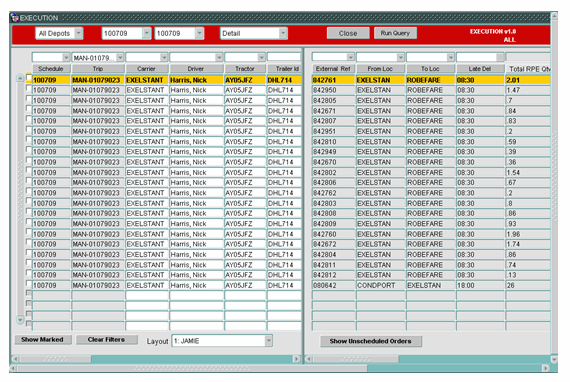
Task: Sort by the Driver column header
Action: pos(196,69)
